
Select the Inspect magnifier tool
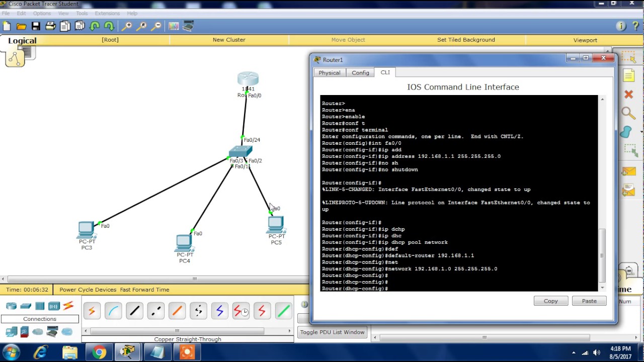pyautogui.click(x=628, y=113)
